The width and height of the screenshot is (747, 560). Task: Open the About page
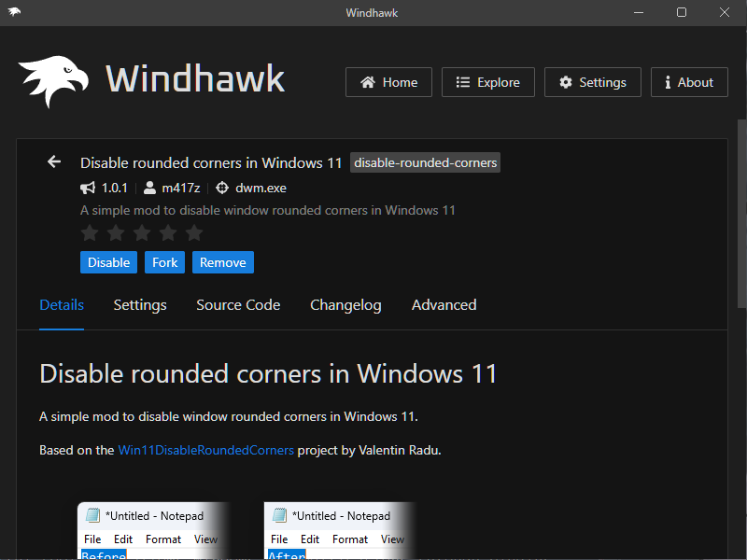click(x=688, y=82)
